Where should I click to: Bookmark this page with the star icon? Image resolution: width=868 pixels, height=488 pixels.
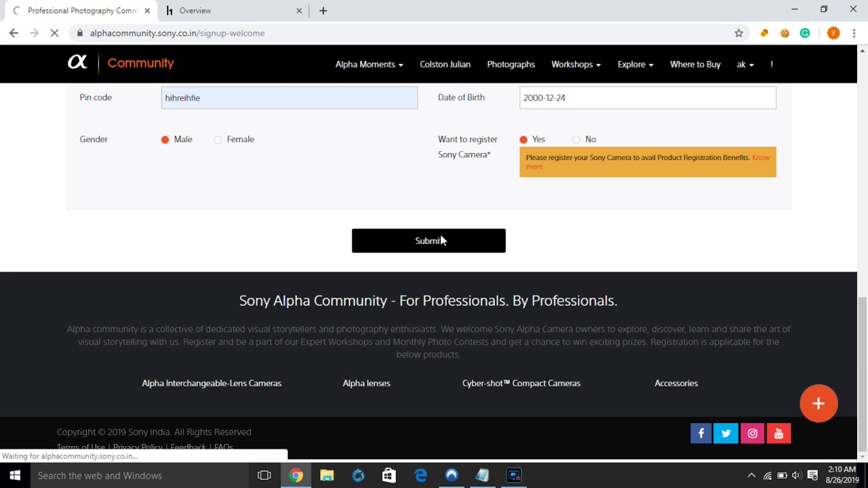[x=738, y=33]
